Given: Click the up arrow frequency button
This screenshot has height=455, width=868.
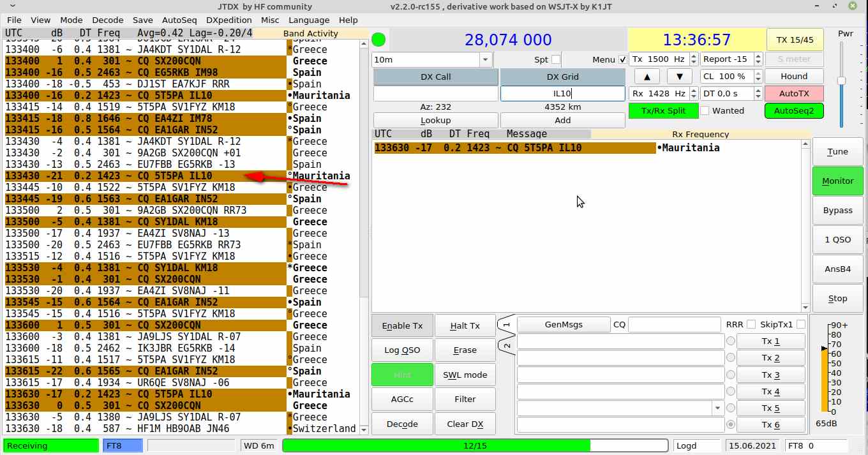Looking at the screenshot, I should click(647, 77).
